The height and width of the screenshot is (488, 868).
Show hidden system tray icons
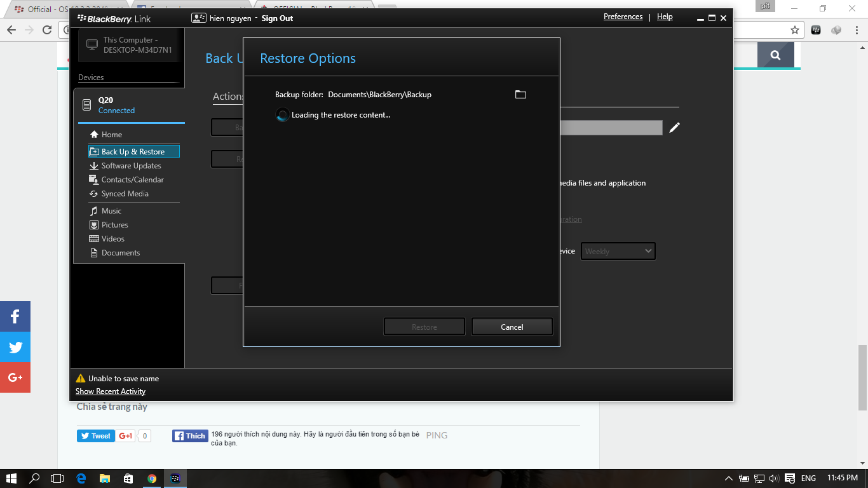tap(729, 478)
